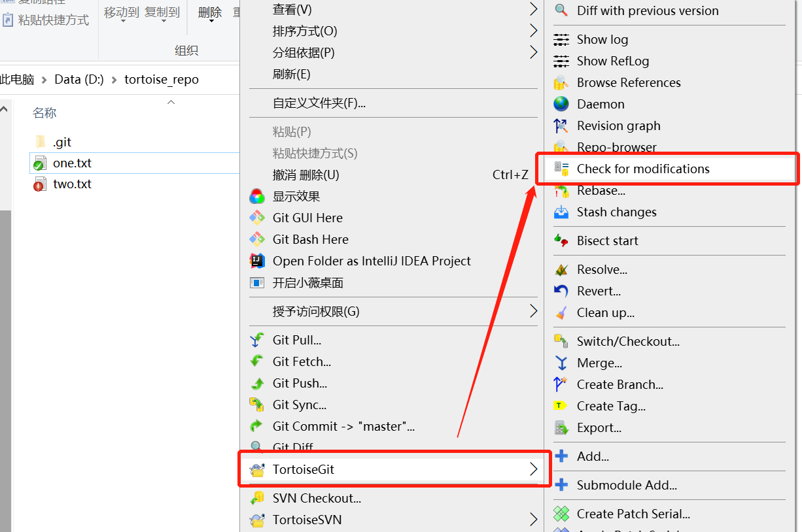Click the Create Patch Serial icon

point(561,514)
